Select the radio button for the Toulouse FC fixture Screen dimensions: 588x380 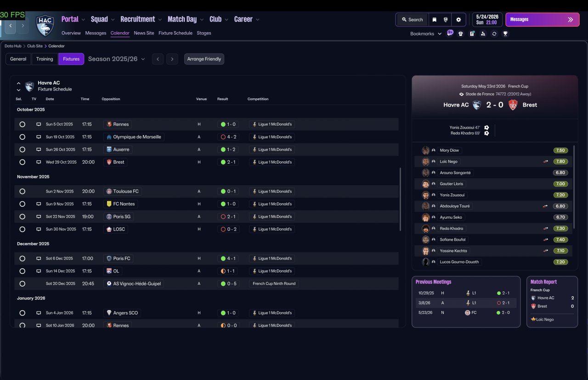coord(22,191)
